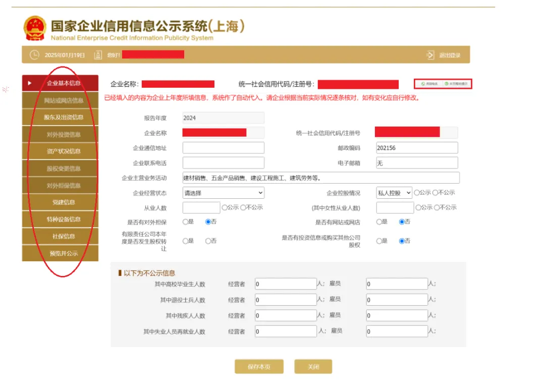Choose 否 for 是否有对外担保
The height and width of the screenshot is (392, 545).
(208, 221)
